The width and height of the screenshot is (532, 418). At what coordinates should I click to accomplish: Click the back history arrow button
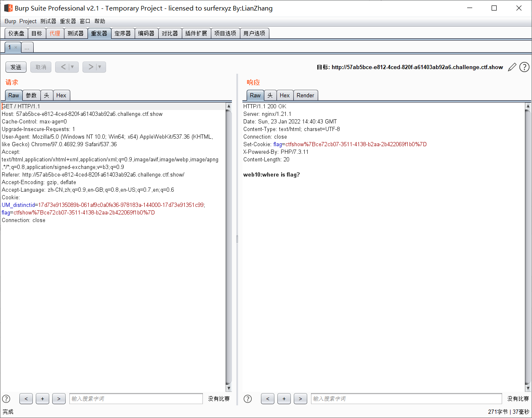[63, 67]
